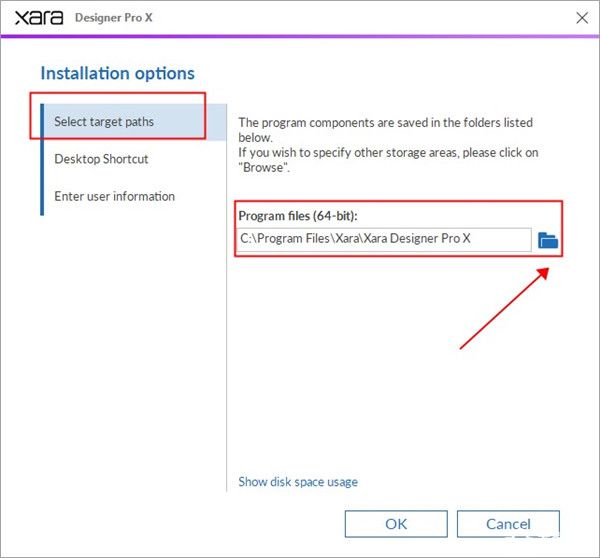Open the 'Show disk space usage' link

point(298,482)
